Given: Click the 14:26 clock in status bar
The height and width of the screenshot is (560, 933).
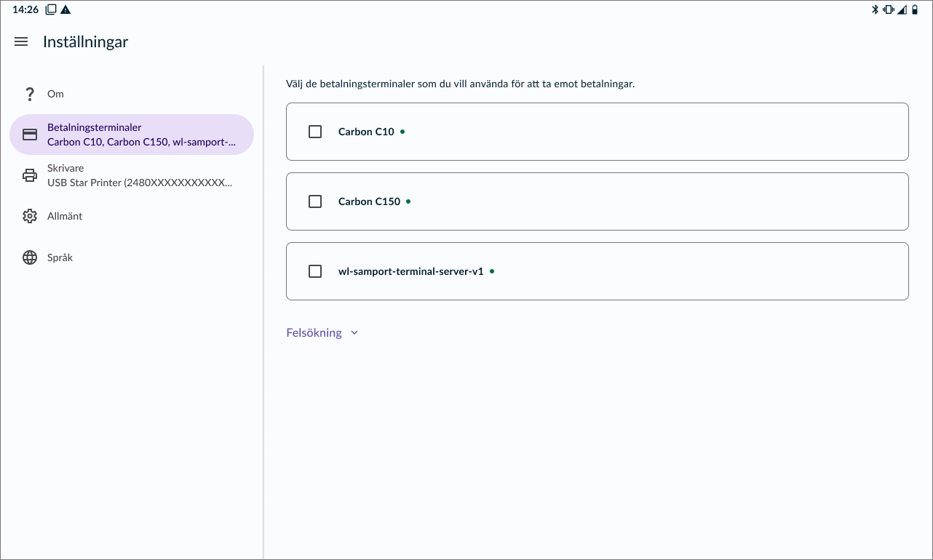Looking at the screenshot, I should pyautogui.click(x=25, y=9).
